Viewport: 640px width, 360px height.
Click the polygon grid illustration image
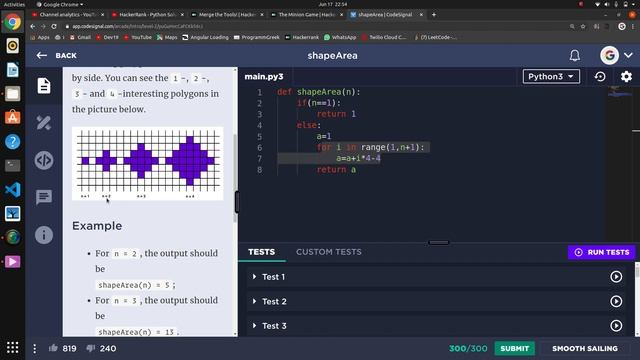point(148,163)
